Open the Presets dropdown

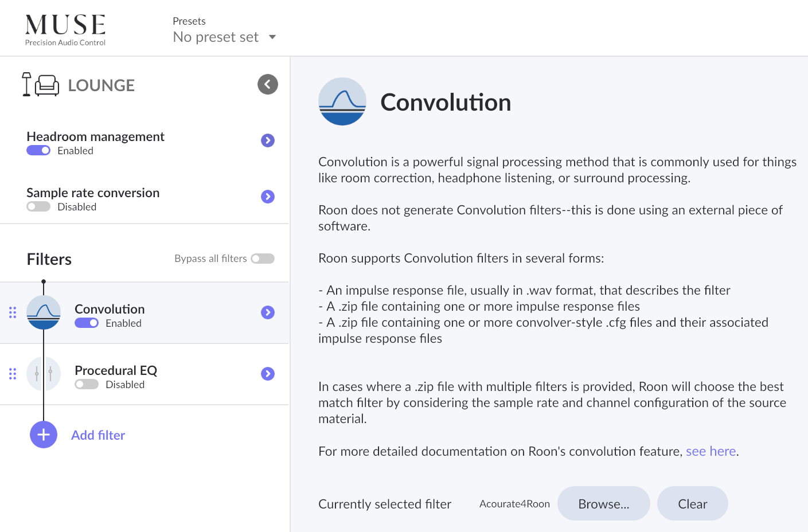(x=224, y=37)
